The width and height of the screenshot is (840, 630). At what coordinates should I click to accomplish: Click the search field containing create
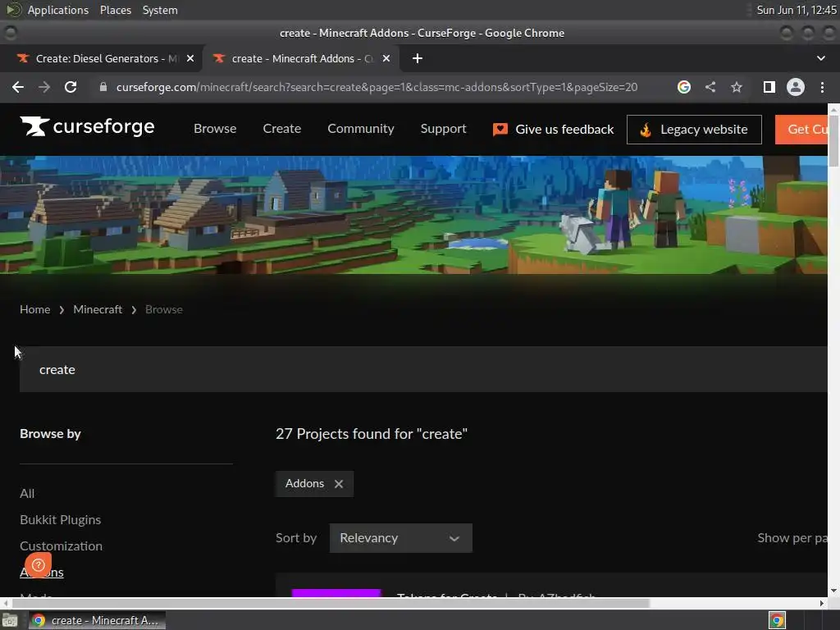tap(423, 369)
